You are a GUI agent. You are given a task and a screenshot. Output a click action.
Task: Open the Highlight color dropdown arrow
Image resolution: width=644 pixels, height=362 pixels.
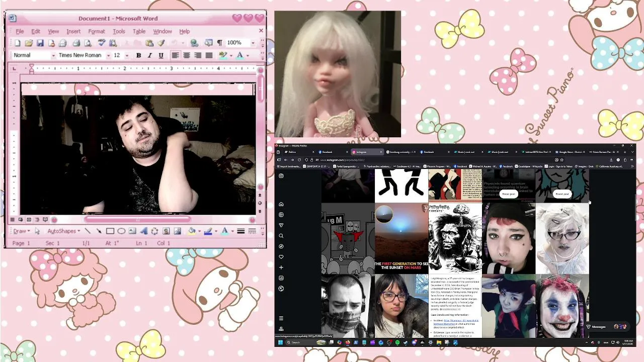point(230,55)
